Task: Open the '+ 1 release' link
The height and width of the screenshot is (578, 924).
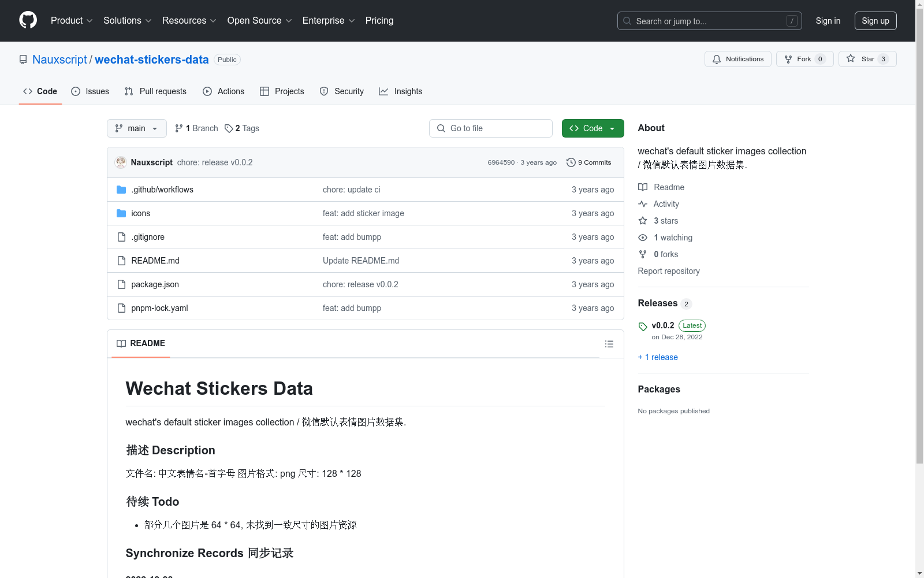Action: [658, 357]
